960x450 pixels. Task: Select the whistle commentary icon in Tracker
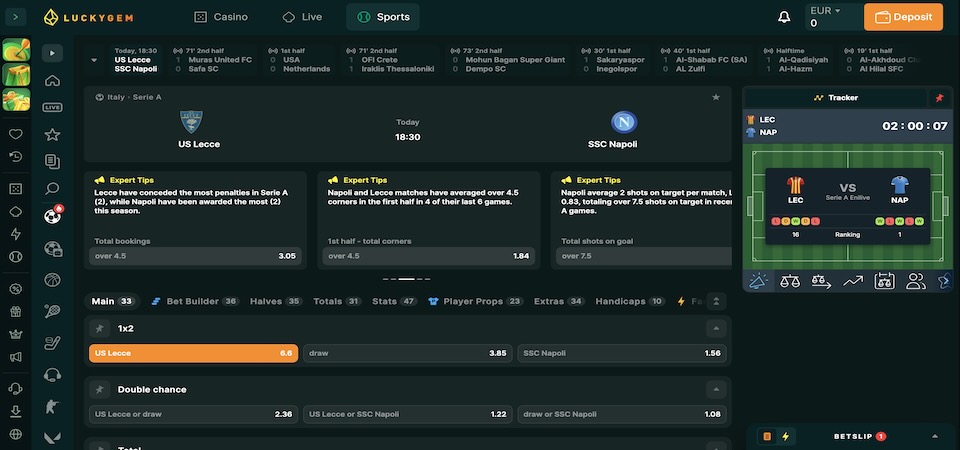coord(758,281)
